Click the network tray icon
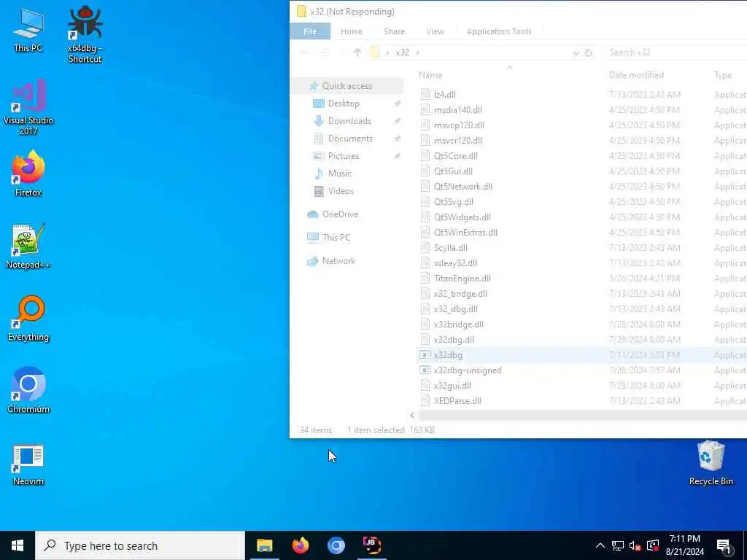Viewport: 747px width, 560px height. [617, 545]
